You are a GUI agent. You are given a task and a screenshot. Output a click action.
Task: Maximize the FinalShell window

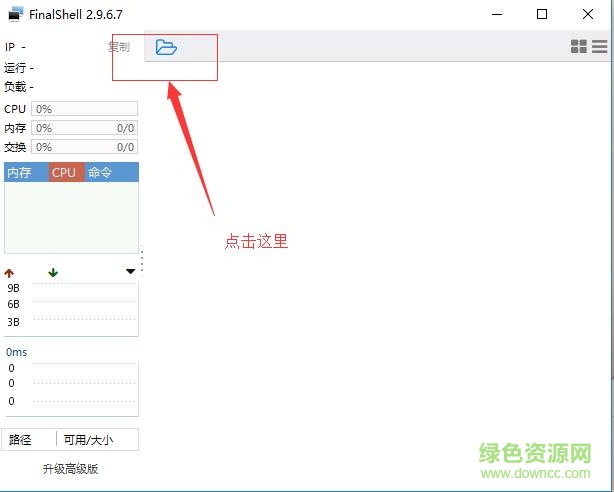pos(542,14)
